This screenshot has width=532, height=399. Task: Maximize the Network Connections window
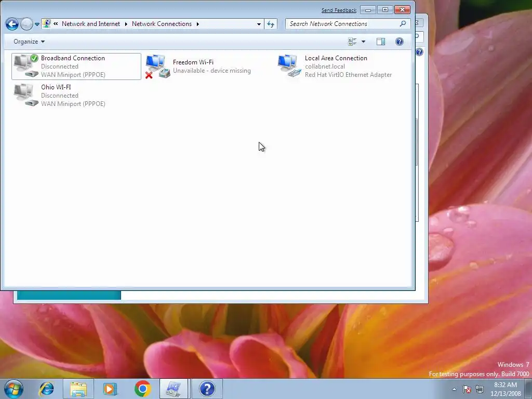pyautogui.click(x=385, y=10)
